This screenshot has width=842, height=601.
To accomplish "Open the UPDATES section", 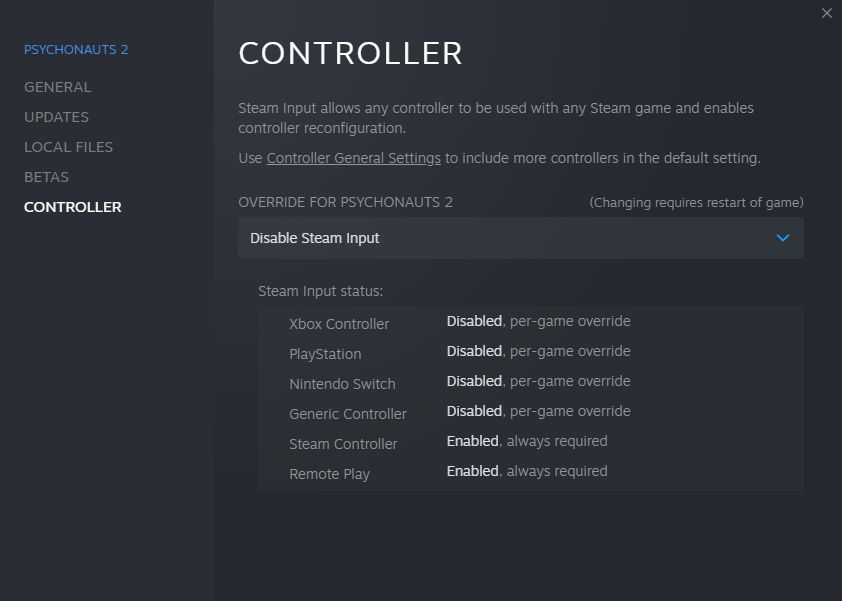I will (x=56, y=117).
